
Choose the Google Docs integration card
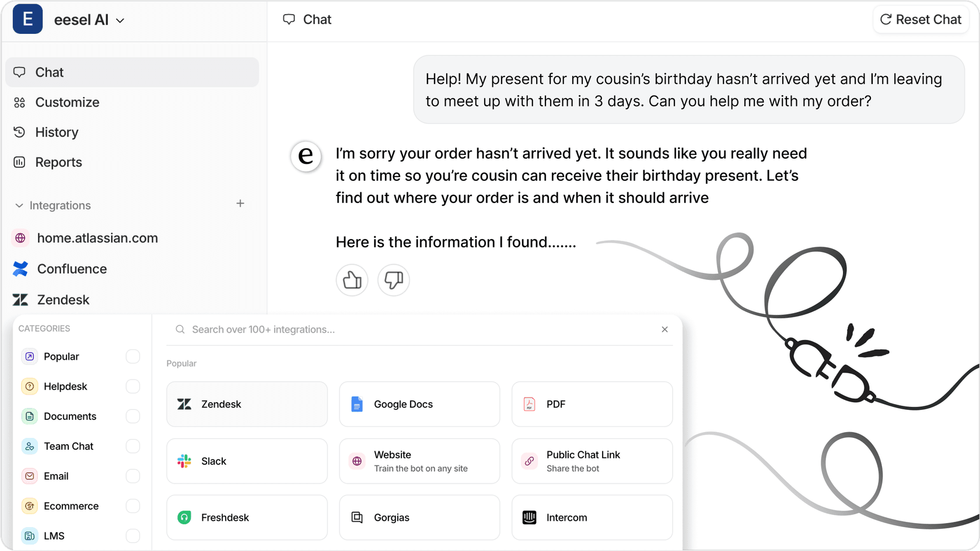coord(419,404)
